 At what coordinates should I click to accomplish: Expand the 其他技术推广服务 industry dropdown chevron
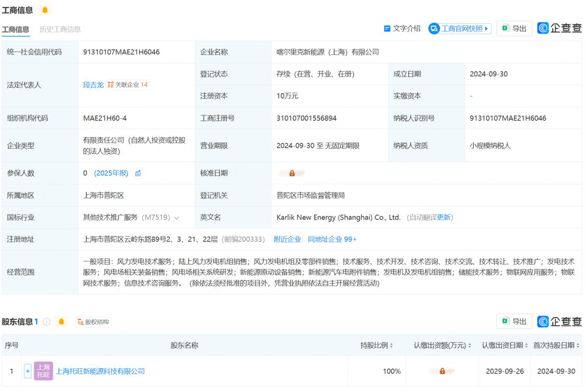(177, 217)
